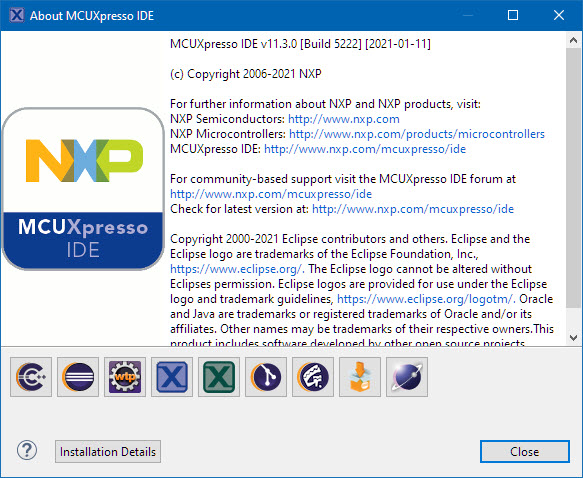Close the About dialog with Close button
This screenshot has width=583, height=478.
(x=525, y=452)
